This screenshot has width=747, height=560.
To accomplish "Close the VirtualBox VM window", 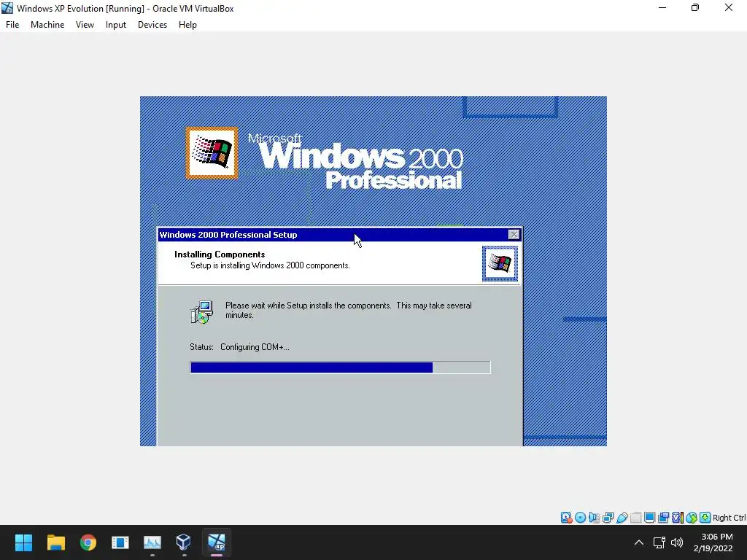I will pyautogui.click(x=729, y=7).
